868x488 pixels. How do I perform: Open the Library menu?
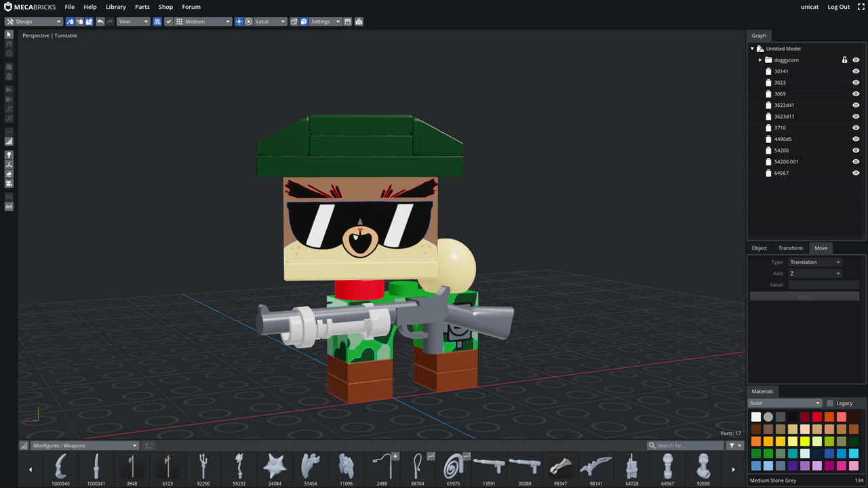[x=116, y=7]
